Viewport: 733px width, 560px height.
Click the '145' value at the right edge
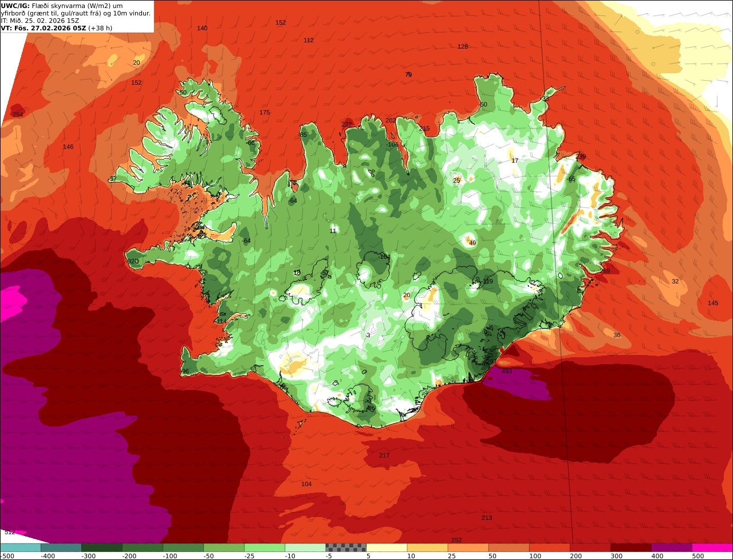pos(712,303)
